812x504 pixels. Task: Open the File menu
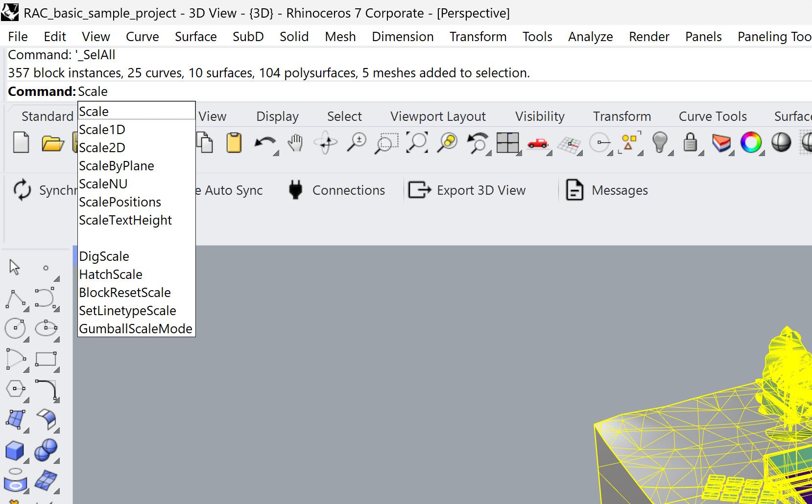[x=18, y=37]
